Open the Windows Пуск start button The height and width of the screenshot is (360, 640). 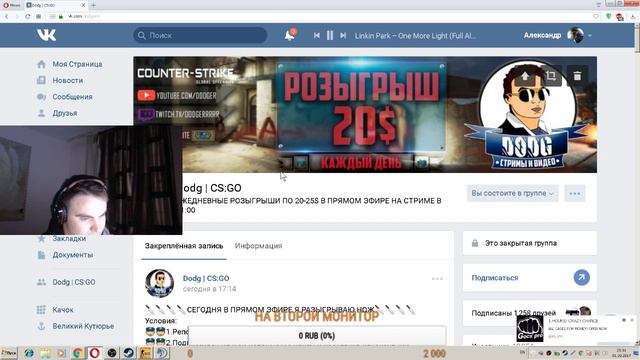[x=9, y=353]
